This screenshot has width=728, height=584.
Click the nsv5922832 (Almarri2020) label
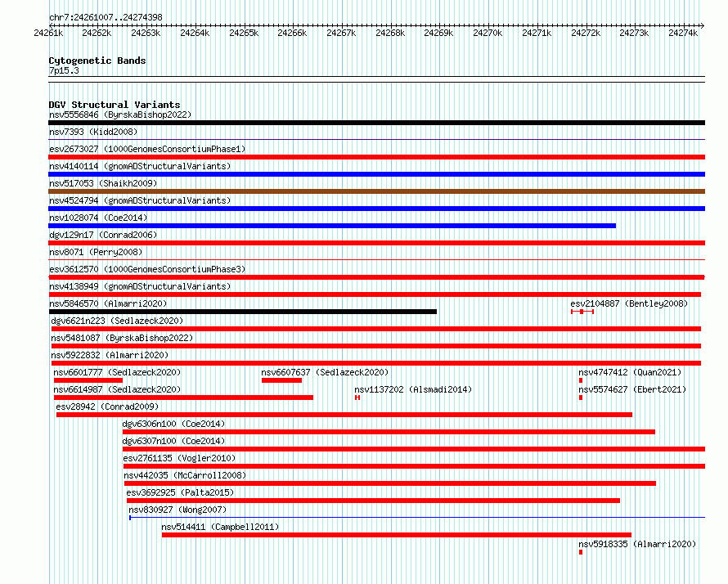click(x=110, y=355)
